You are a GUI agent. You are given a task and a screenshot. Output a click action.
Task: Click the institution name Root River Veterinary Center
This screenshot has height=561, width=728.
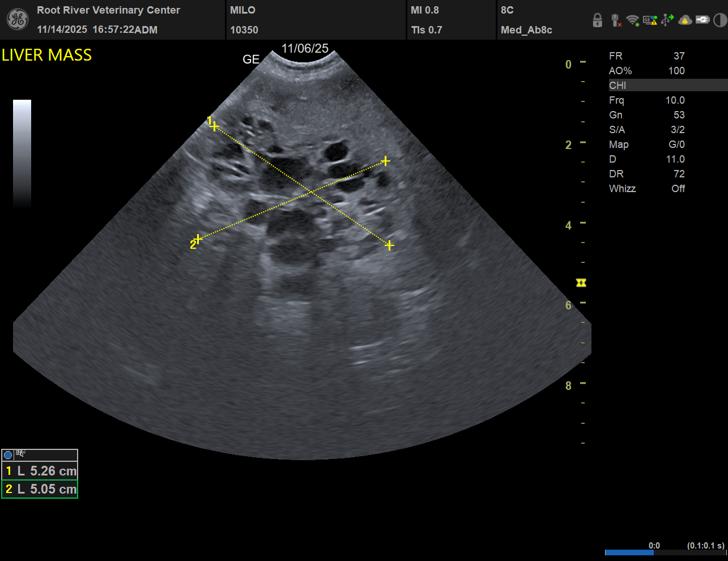click(108, 10)
